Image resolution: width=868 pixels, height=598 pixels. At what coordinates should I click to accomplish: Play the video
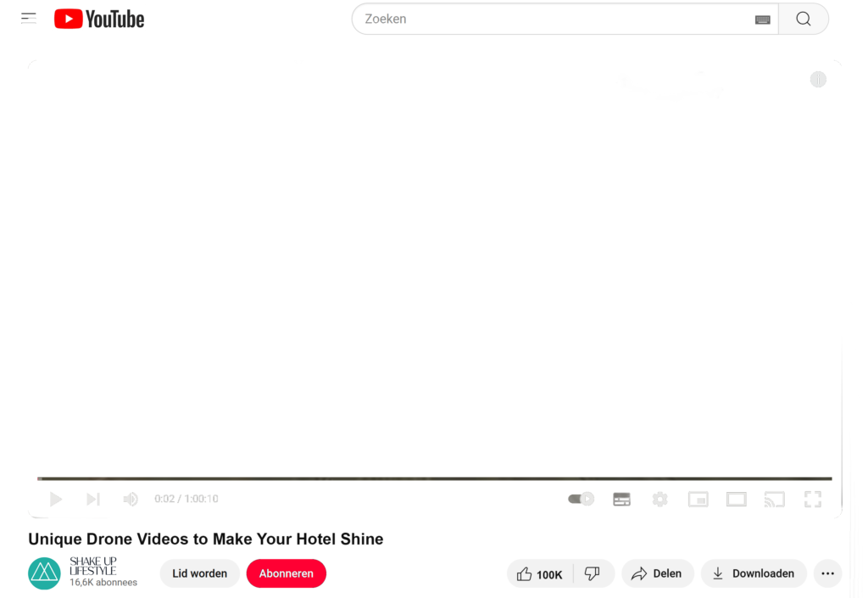click(55, 499)
